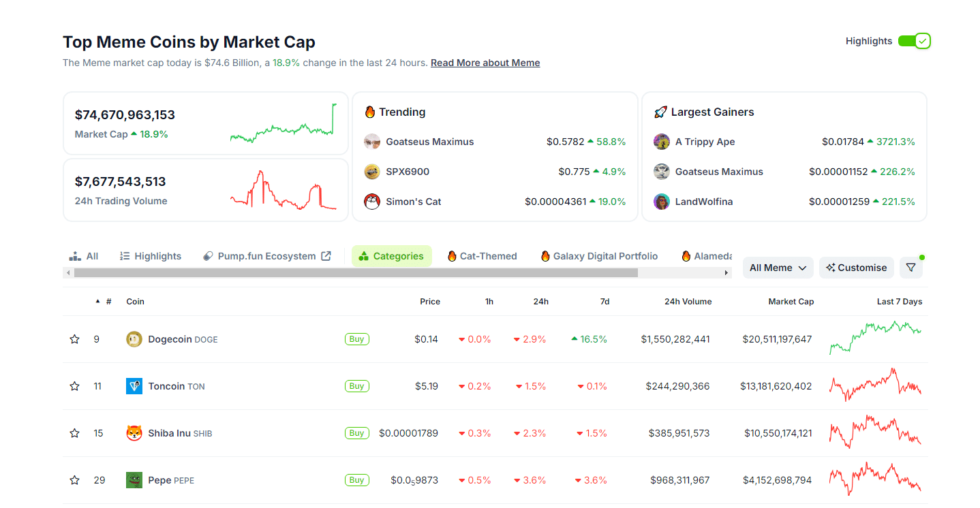
Task: Click the fire icon on Alameda tab
Action: [x=686, y=256]
